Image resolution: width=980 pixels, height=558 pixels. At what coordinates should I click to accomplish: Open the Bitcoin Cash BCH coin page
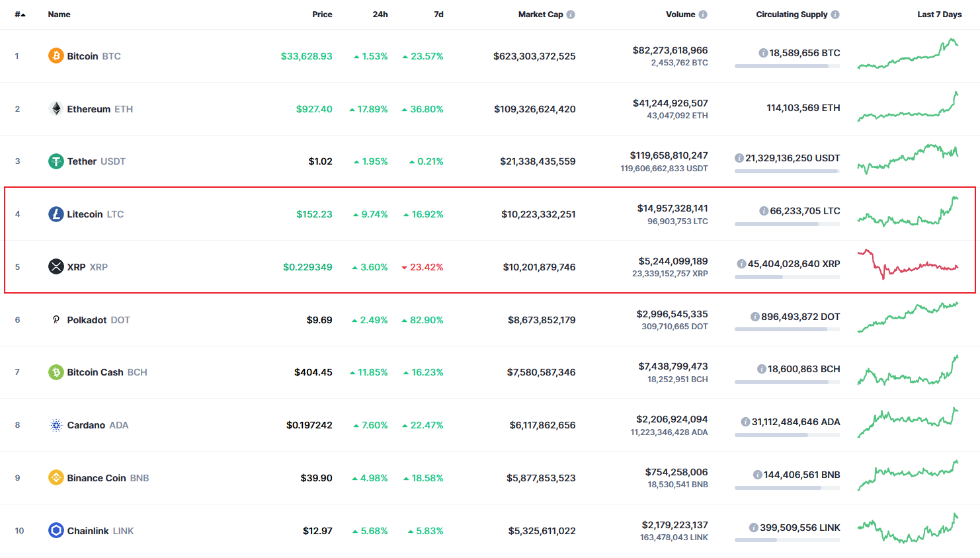107,372
